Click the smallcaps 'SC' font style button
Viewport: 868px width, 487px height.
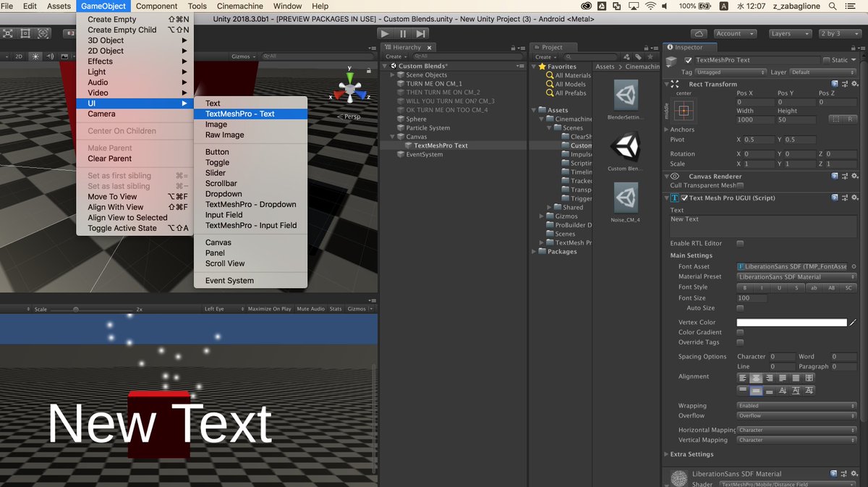coord(849,288)
